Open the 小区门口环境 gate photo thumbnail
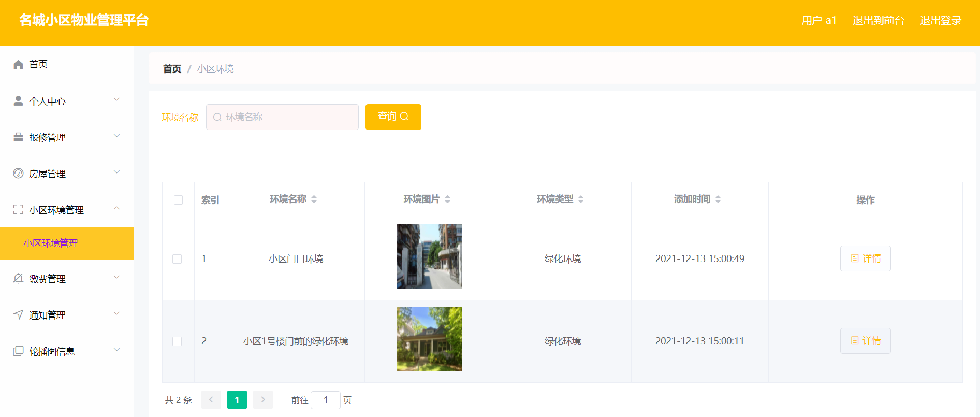 coord(429,256)
